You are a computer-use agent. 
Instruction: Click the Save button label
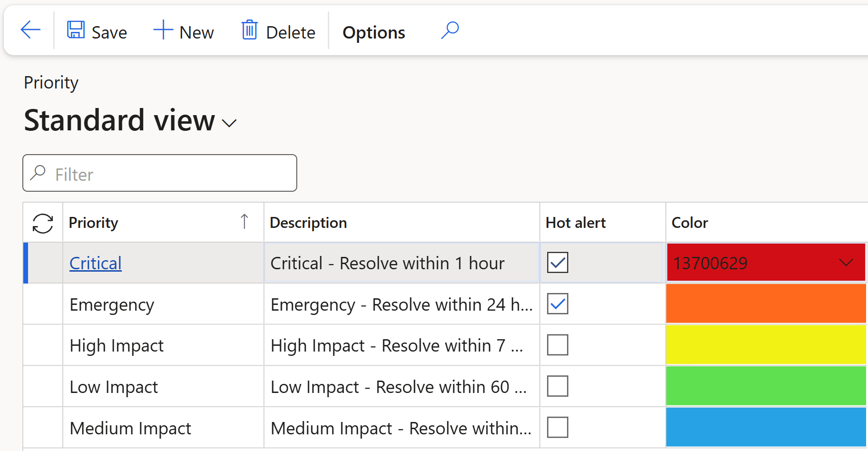(109, 31)
